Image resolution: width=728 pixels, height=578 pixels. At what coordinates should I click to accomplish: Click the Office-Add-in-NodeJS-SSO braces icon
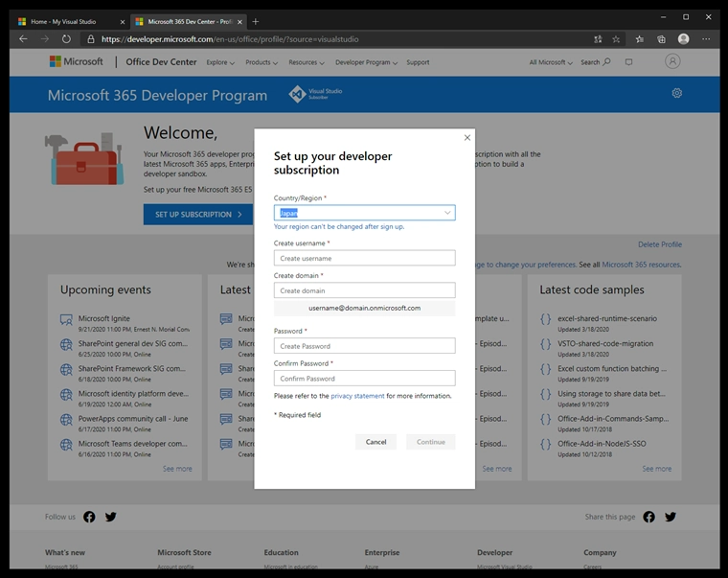tap(546, 444)
